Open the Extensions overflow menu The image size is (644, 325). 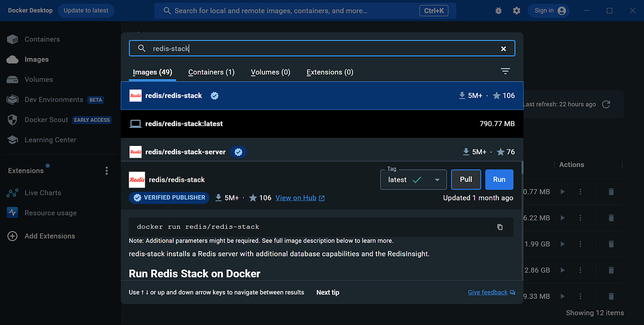click(x=106, y=170)
